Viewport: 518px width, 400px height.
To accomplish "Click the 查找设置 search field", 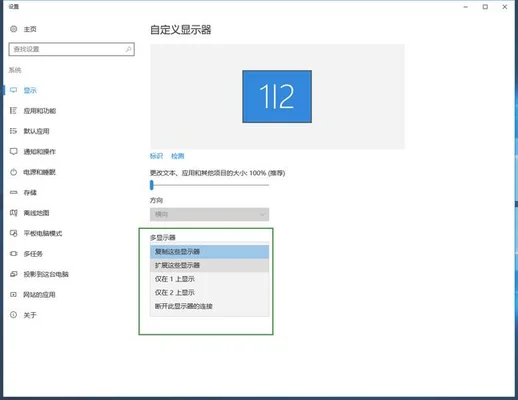I will point(71,49).
